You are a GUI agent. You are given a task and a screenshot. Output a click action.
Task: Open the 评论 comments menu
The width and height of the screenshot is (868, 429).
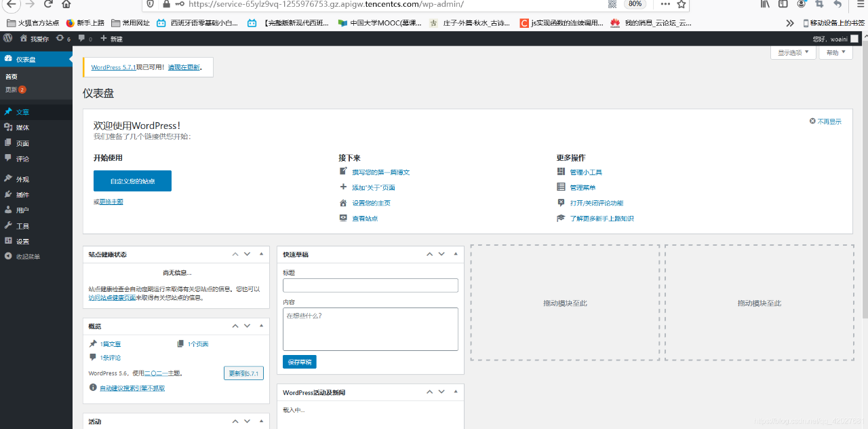tap(36, 159)
